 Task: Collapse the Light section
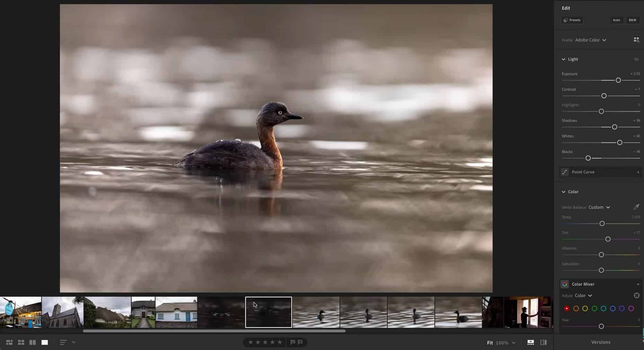coord(564,59)
